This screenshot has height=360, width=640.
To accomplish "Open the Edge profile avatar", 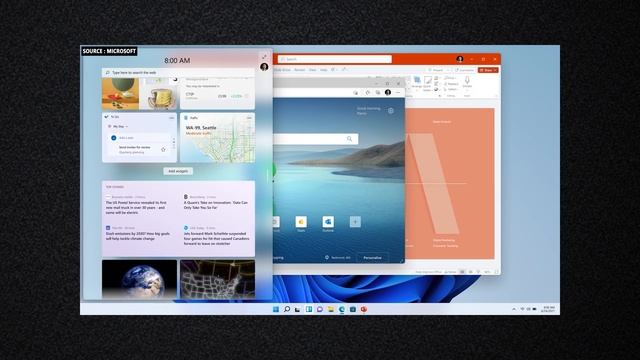I will coord(388,93).
